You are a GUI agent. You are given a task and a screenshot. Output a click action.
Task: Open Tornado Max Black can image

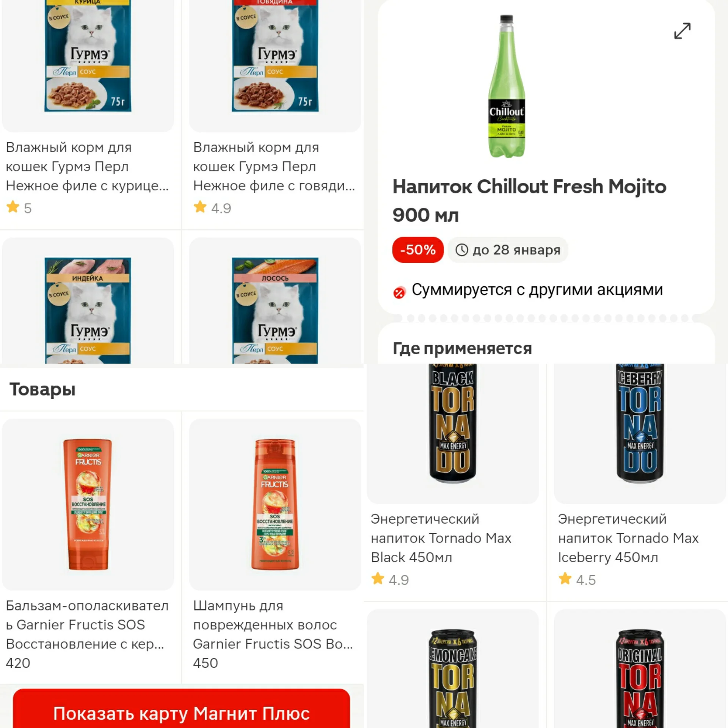tap(452, 433)
